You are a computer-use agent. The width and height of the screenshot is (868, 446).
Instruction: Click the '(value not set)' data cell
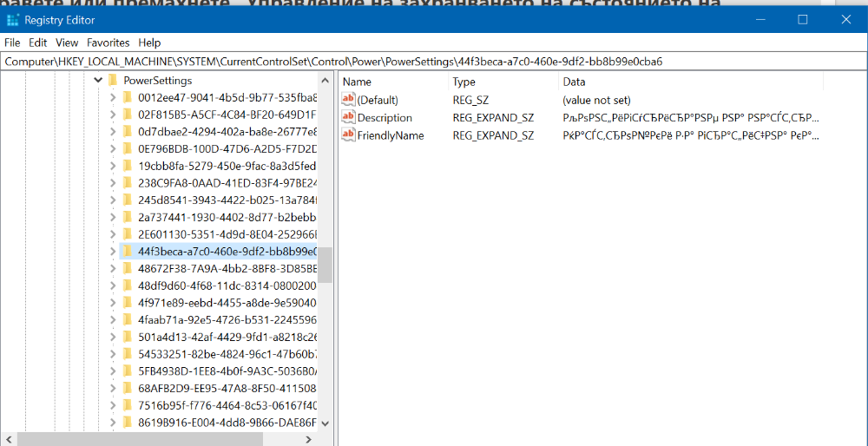(x=597, y=100)
